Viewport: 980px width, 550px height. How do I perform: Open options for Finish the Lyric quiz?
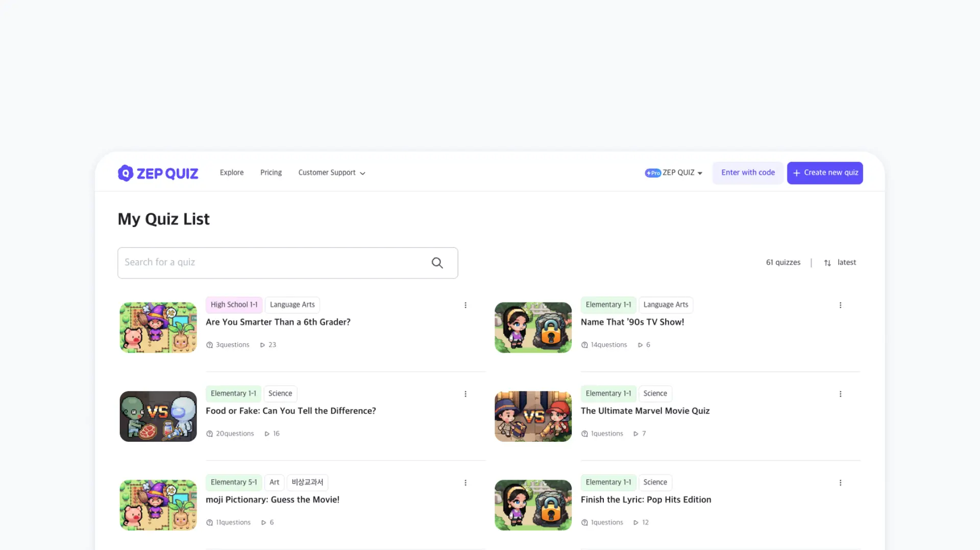click(840, 483)
